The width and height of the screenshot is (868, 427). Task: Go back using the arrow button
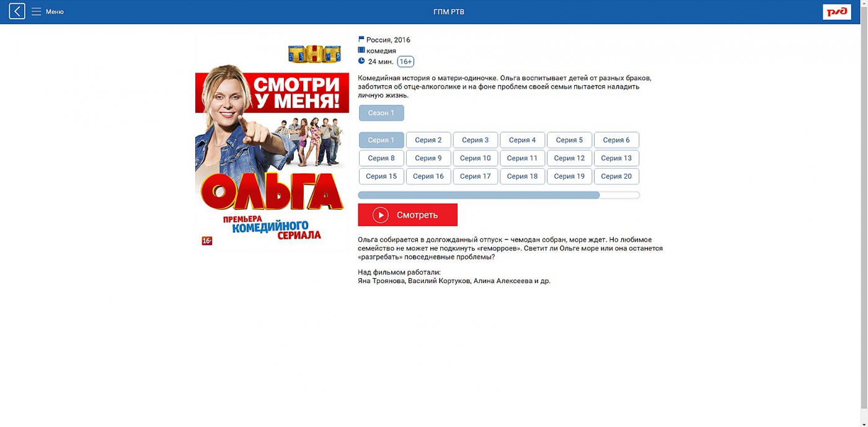(x=17, y=11)
